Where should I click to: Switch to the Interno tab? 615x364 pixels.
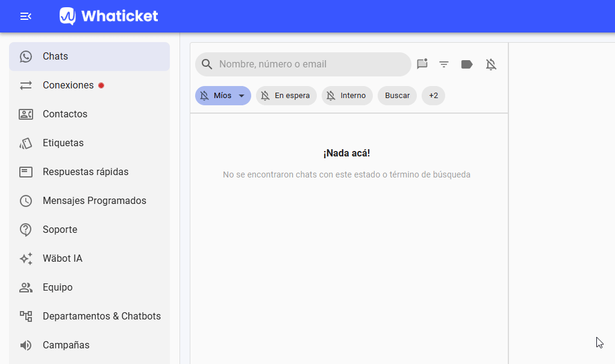(347, 96)
